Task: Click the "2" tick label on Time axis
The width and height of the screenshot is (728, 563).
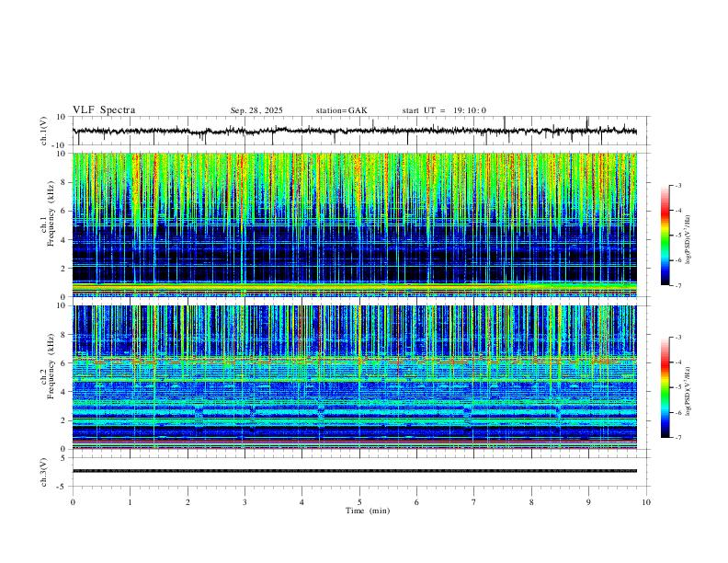Action: click(188, 502)
